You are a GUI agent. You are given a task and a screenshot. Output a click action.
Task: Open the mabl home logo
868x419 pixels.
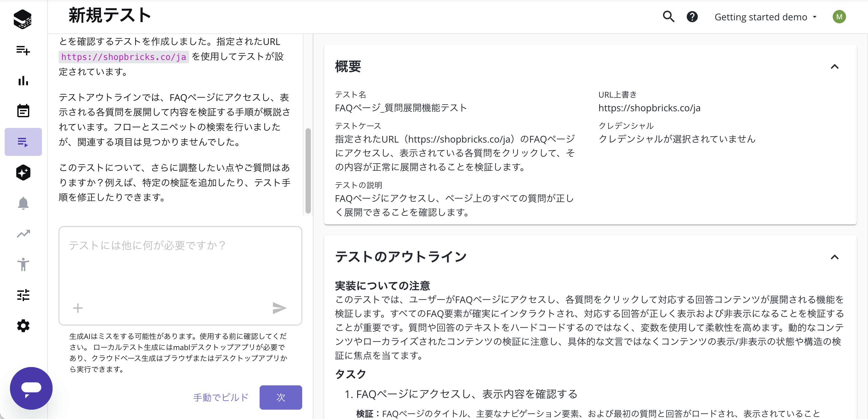point(23,19)
